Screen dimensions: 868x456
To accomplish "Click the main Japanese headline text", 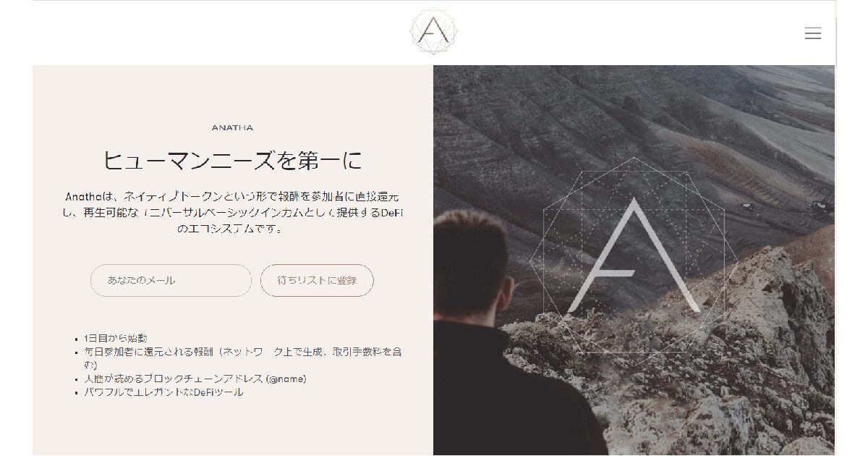I will (232, 160).
